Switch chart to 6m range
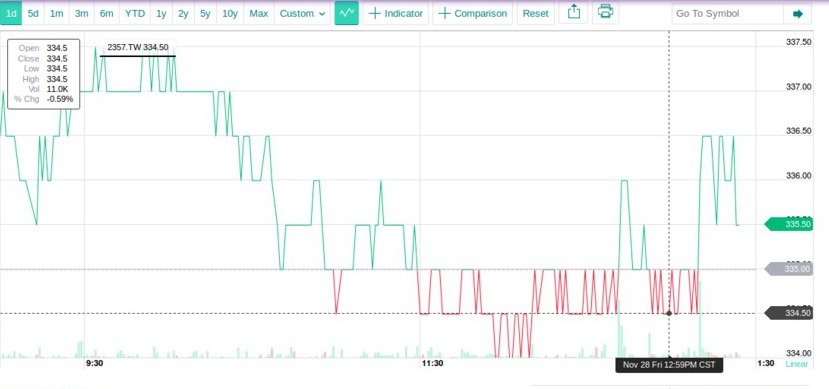This screenshot has width=829, height=389. pyautogui.click(x=107, y=13)
